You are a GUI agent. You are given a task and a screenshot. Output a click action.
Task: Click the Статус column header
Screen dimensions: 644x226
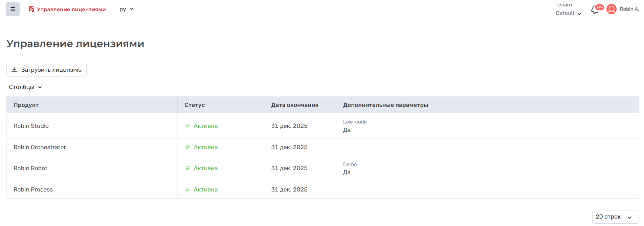(x=195, y=105)
